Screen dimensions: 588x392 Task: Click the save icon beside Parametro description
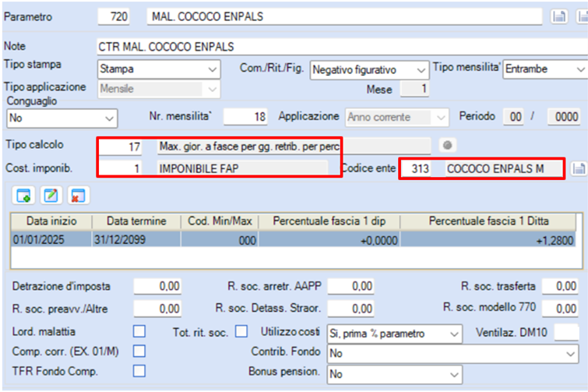[558, 16]
